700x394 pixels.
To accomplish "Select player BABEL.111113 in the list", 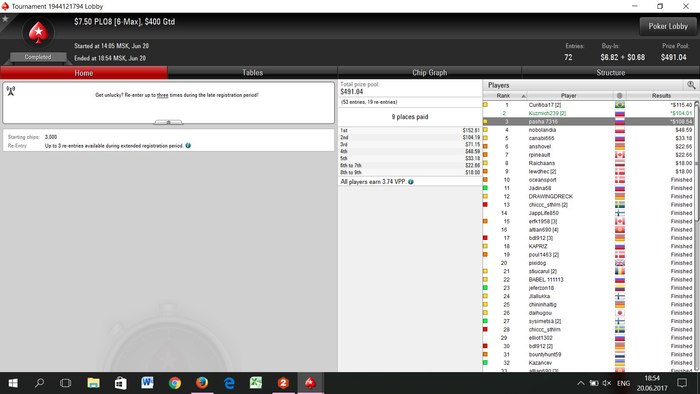I will [x=588, y=279].
